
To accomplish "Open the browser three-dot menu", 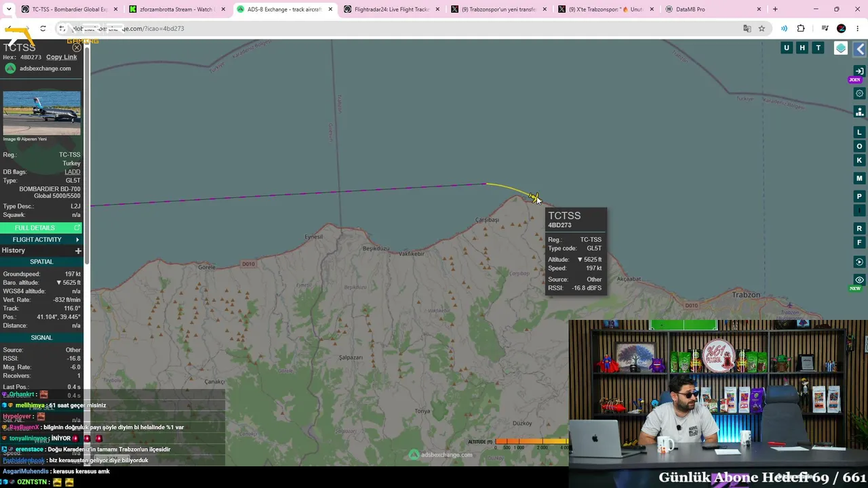I will coord(858,28).
